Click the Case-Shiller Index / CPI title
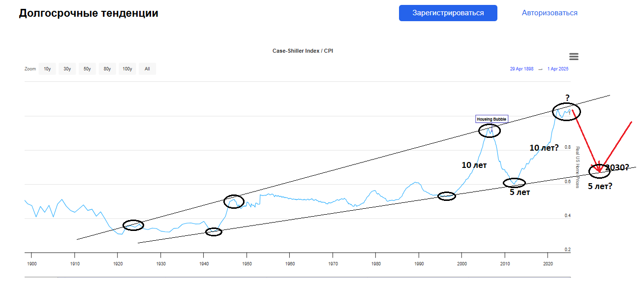 [x=303, y=51]
